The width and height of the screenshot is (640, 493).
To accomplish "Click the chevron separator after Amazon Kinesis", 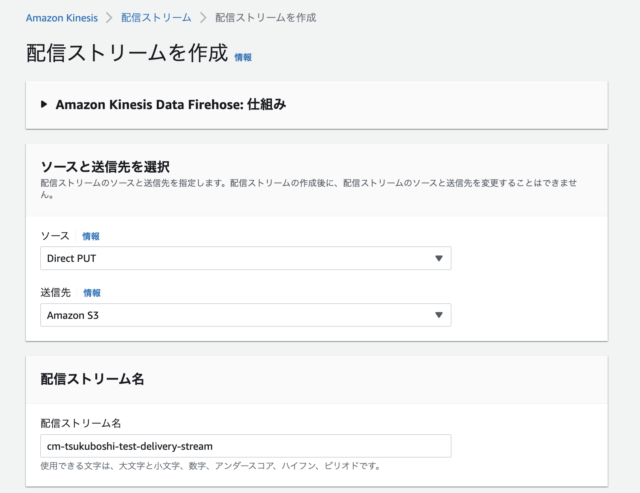I will click(109, 18).
